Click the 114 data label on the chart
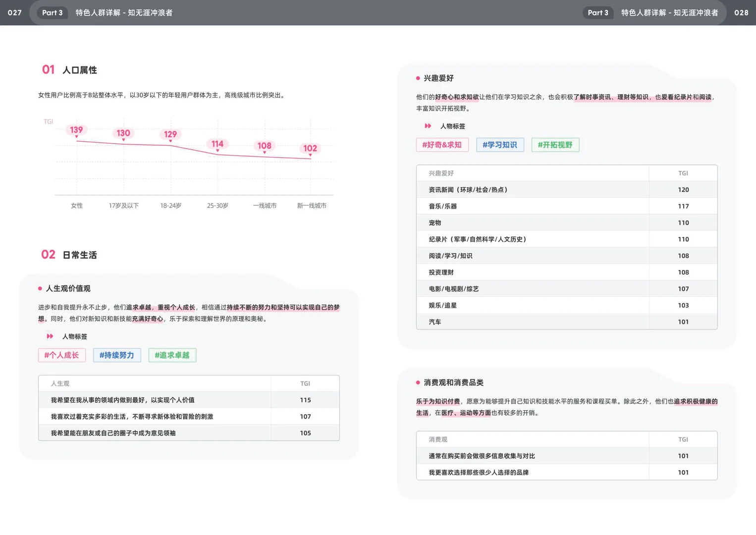756x535 pixels. [x=217, y=144]
